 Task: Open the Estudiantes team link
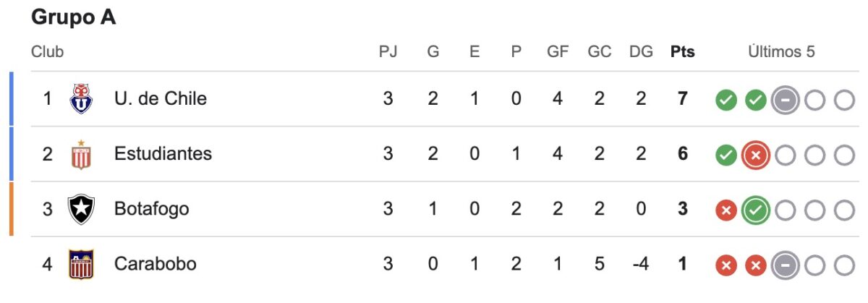tap(163, 154)
